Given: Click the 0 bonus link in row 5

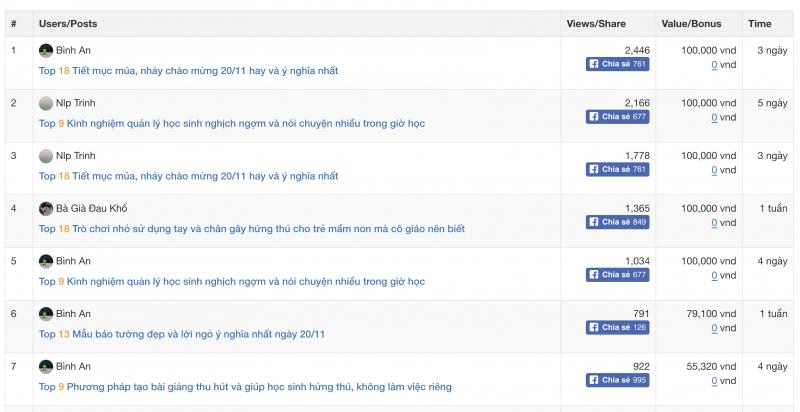Looking at the screenshot, I should pos(714,276).
